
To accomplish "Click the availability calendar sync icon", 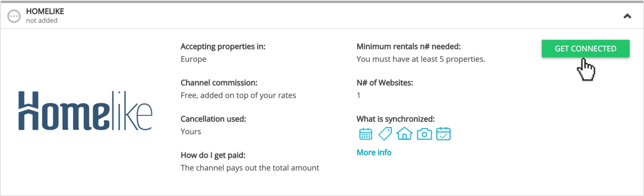I will pyautogui.click(x=365, y=134).
